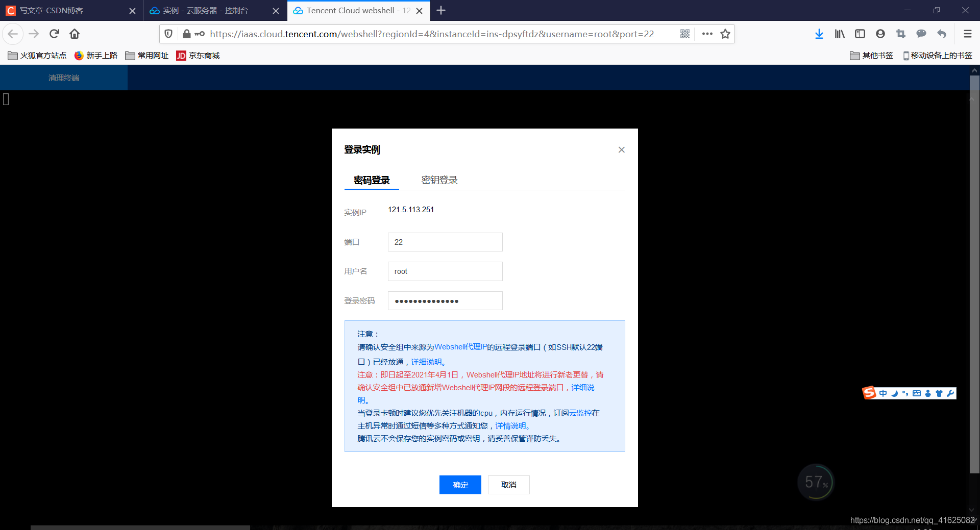Open Sogou settings wrench icon
980x530 pixels.
pyautogui.click(x=950, y=393)
